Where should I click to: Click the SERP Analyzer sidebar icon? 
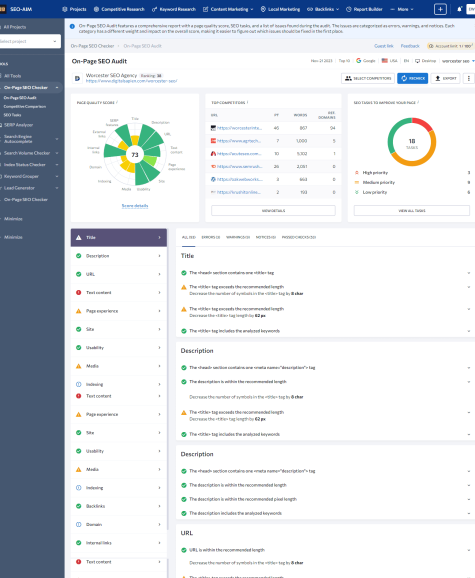tap(1, 125)
